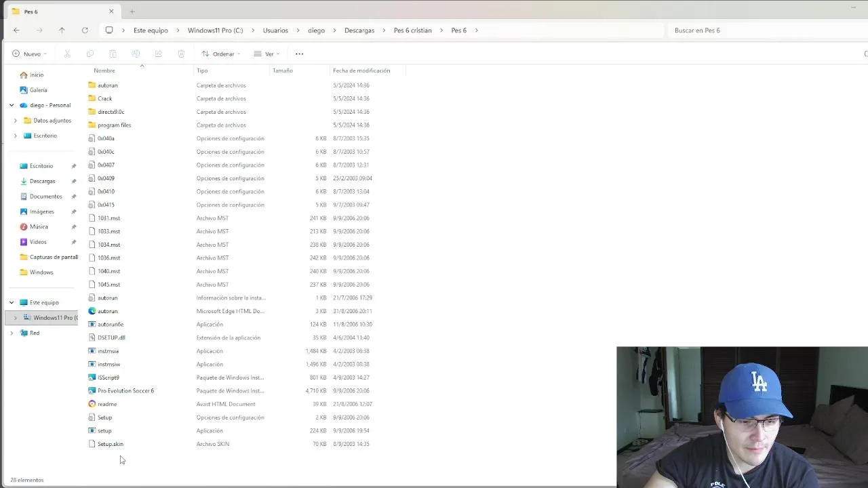Select the 1031.mst file icon
Screen dimensions: 868x488
click(92, 218)
